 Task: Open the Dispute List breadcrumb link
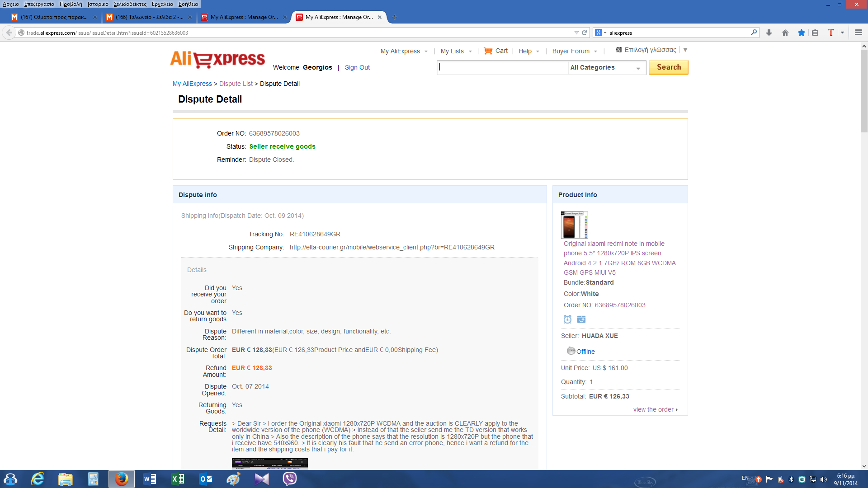pyautogui.click(x=236, y=84)
